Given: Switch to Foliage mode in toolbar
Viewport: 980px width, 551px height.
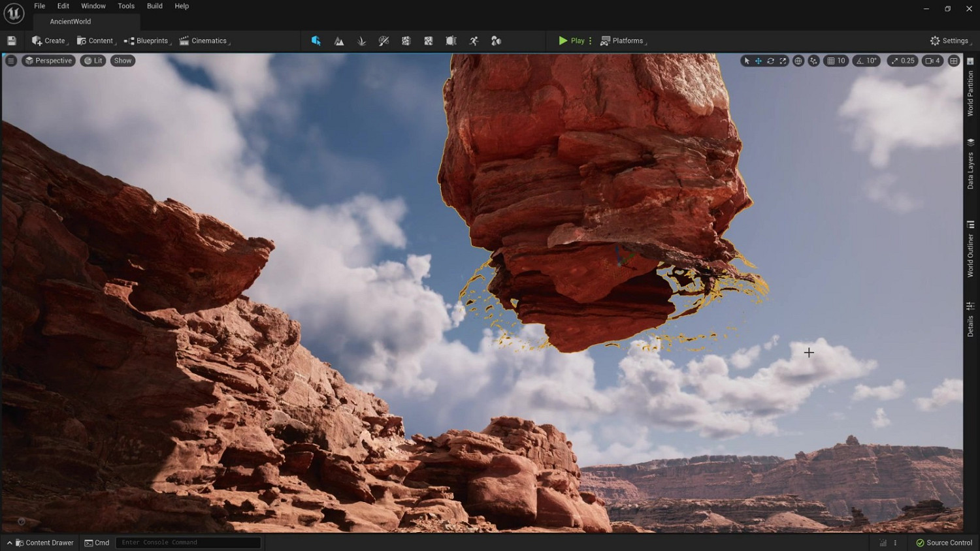Looking at the screenshot, I should (x=361, y=41).
